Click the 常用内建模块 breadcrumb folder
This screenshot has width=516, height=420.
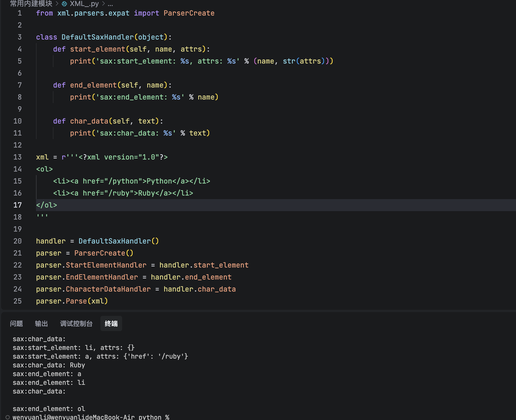(31, 4)
